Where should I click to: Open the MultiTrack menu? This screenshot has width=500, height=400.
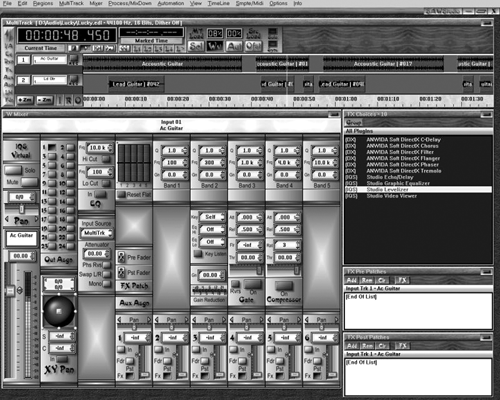[71, 3]
